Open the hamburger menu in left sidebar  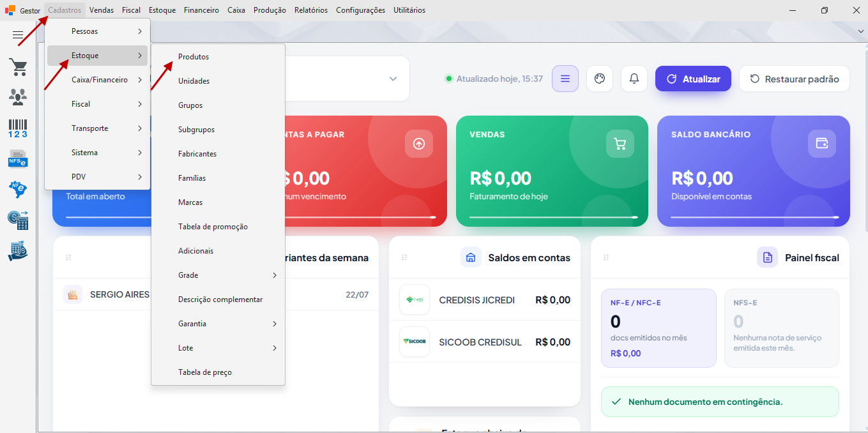tap(18, 35)
